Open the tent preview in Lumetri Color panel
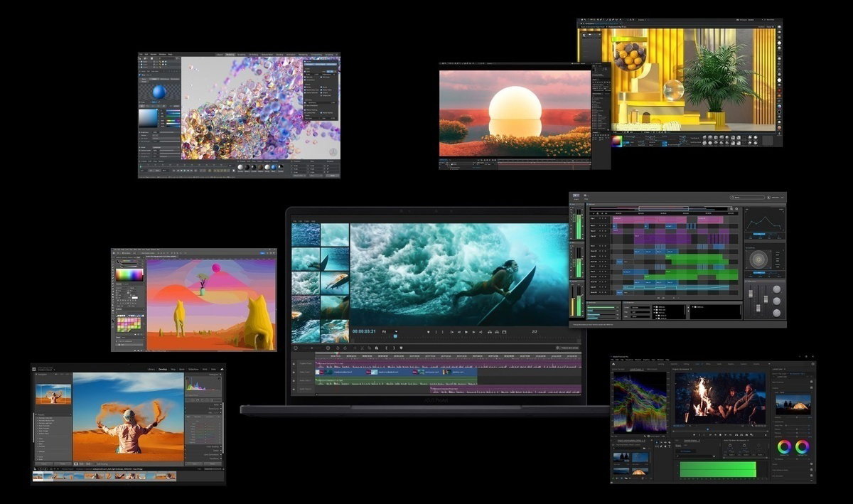853x504 pixels. click(793, 404)
